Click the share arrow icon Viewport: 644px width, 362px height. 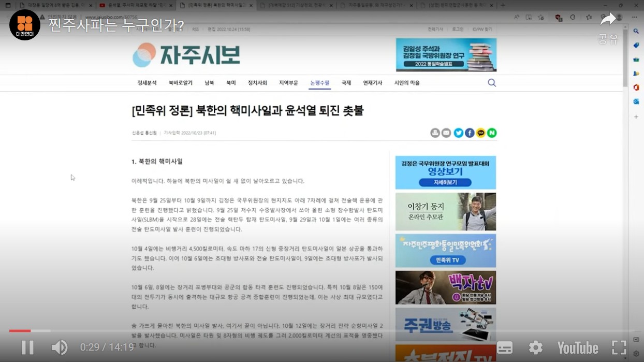(608, 21)
